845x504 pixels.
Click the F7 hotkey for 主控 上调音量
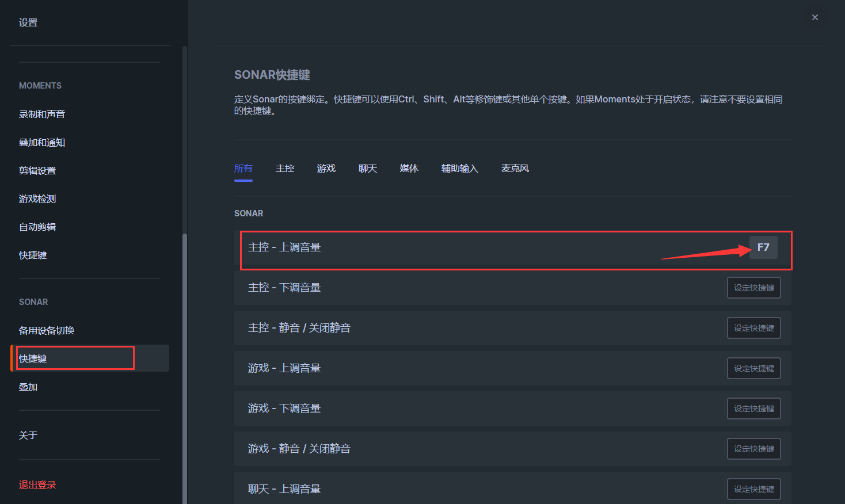pyautogui.click(x=763, y=247)
